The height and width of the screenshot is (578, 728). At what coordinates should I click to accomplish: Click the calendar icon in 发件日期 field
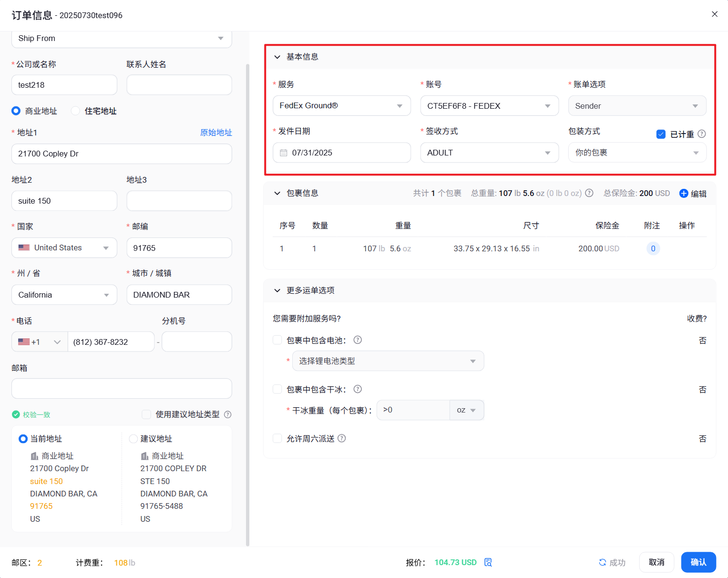(x=284, y=153)
